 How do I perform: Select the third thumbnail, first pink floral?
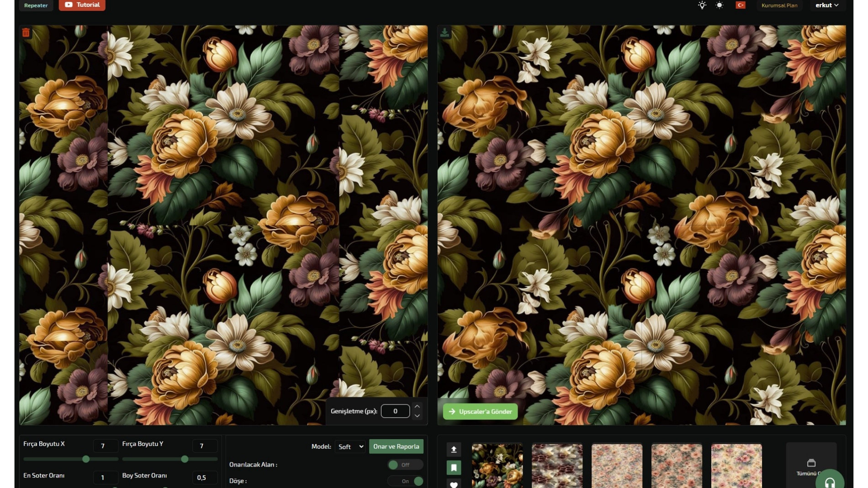[x=617, y=466]
